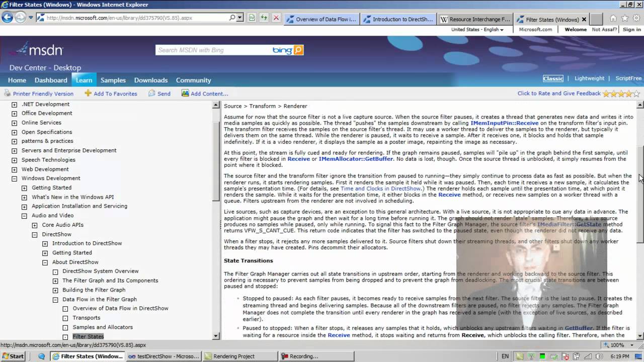
Task: Click the zoom magnifier icon in status bar
Action: pyautogui.click(x=606, y=345)
